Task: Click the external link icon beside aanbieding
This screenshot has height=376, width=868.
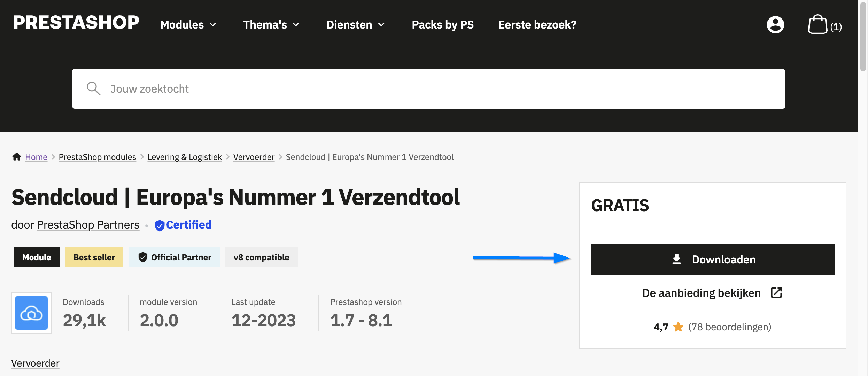Action: [776, 293]
